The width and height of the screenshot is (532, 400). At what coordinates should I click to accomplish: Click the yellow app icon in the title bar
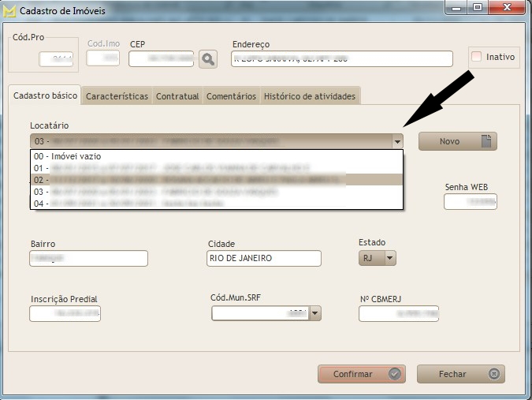[9, 10]
